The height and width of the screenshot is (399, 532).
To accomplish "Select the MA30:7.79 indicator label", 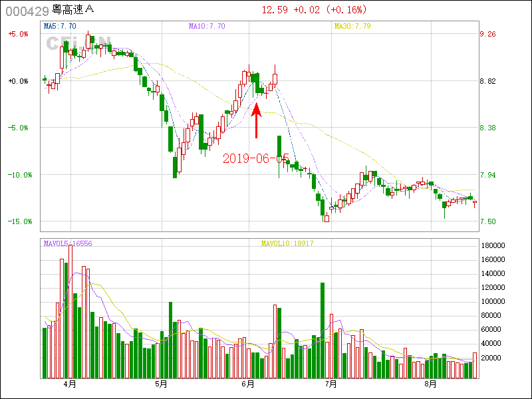I will pyautogui.click(x=352, y=26).
